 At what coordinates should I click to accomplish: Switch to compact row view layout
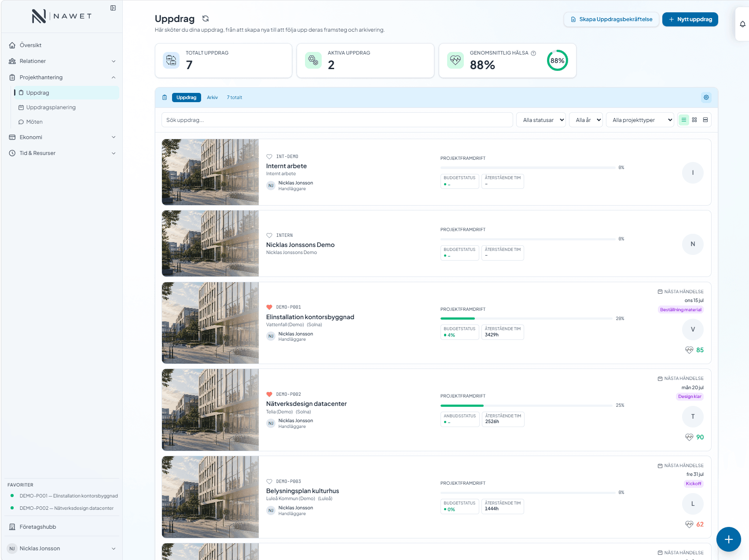tap(705, 120)
